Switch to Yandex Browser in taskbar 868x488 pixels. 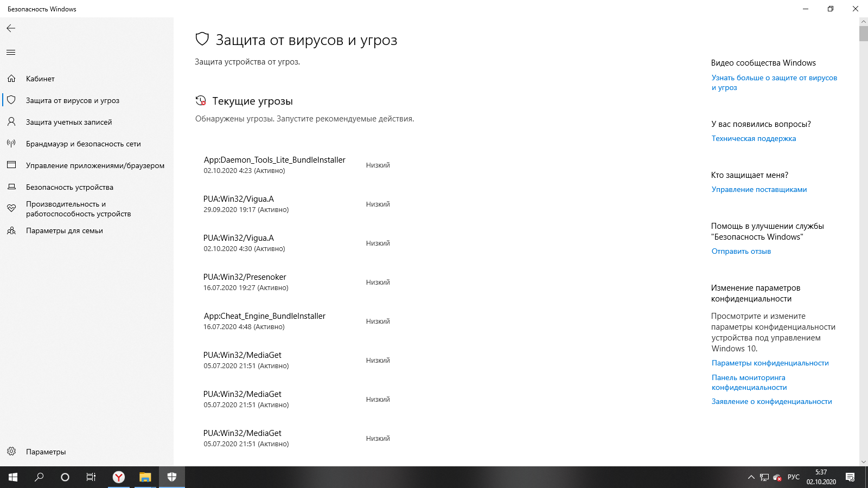[x=119, y=477]
